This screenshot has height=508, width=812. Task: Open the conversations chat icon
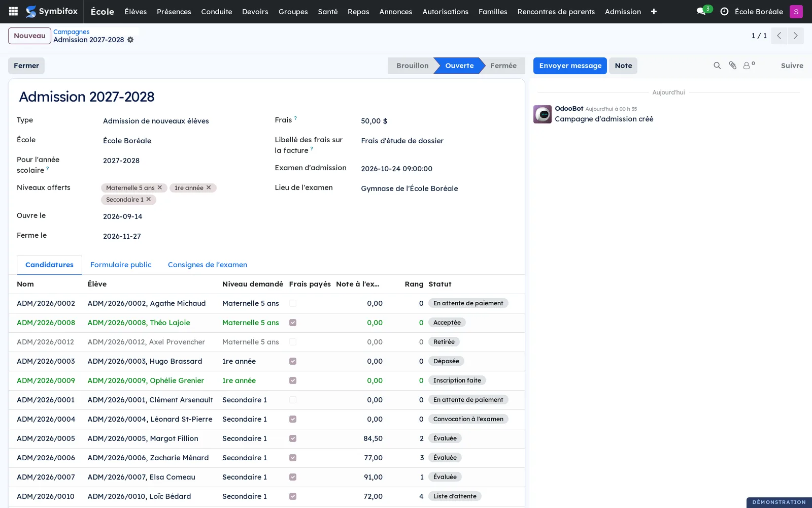[x=701, y=11]
